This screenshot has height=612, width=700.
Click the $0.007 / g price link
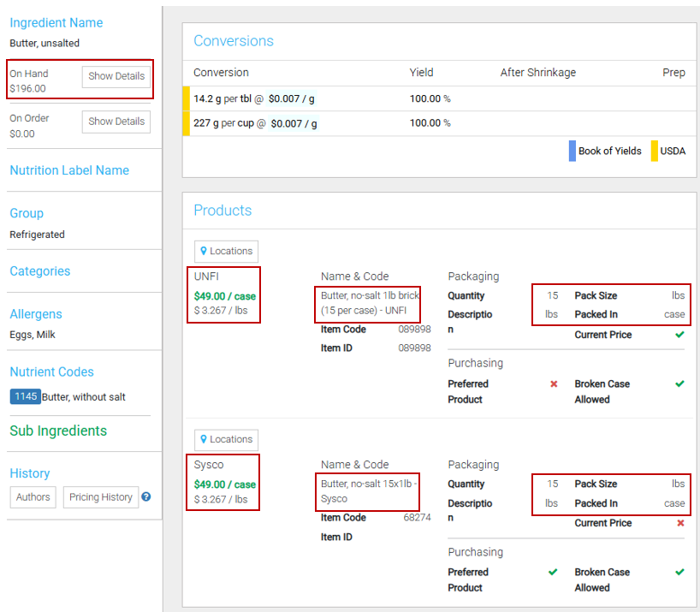[289, 98]
